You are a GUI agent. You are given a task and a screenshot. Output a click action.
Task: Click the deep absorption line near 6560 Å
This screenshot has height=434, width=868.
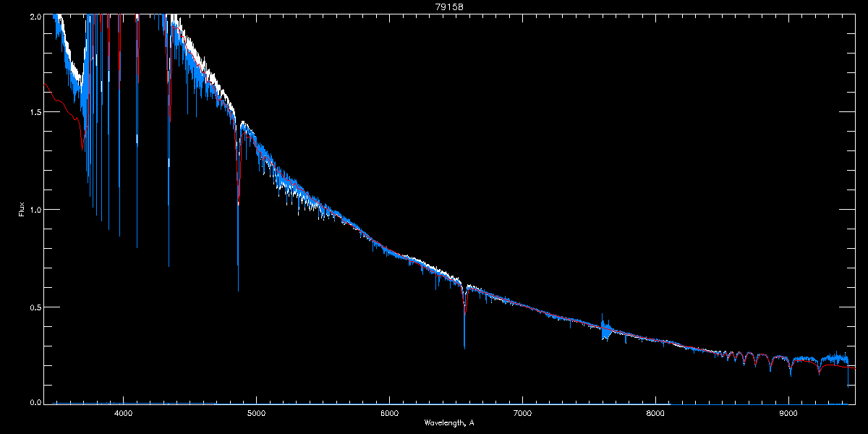[x=464, y=318]
